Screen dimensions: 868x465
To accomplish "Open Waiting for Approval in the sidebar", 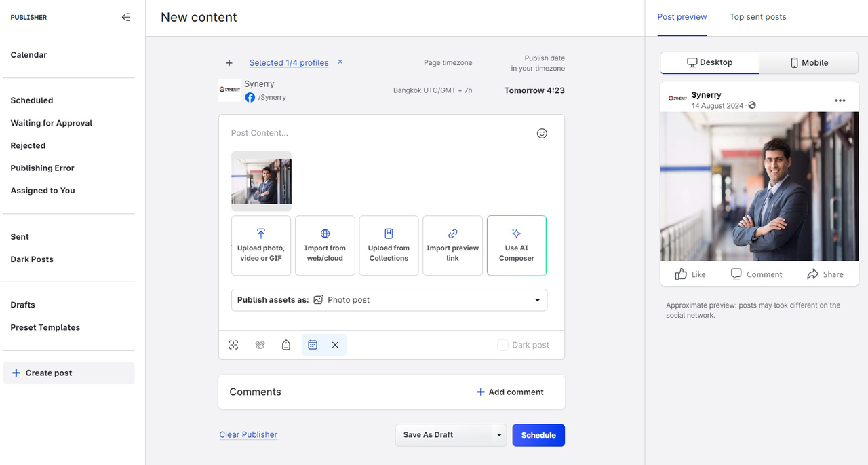I will point(52,123).
